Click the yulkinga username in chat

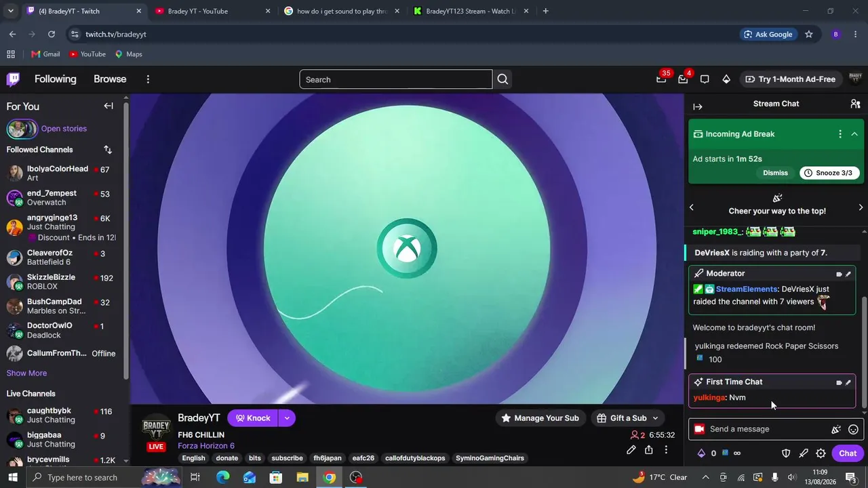(x=709, y=398)
